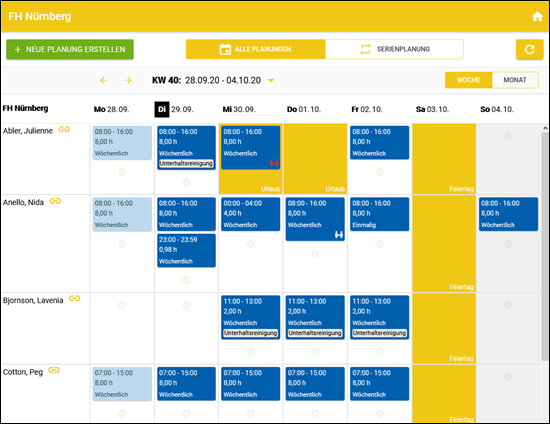Switch to Monat view
550x424 pixels.
click(515, 80)
